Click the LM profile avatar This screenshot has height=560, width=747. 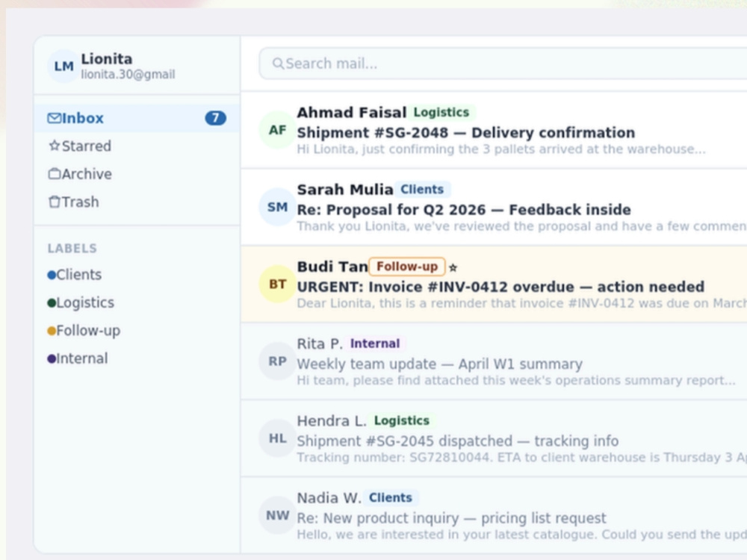point(63,66)
